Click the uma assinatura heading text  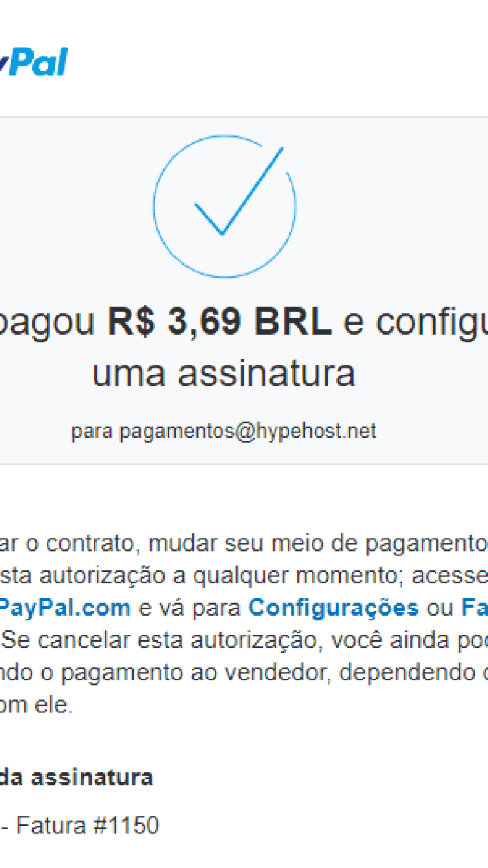(224, 373)
